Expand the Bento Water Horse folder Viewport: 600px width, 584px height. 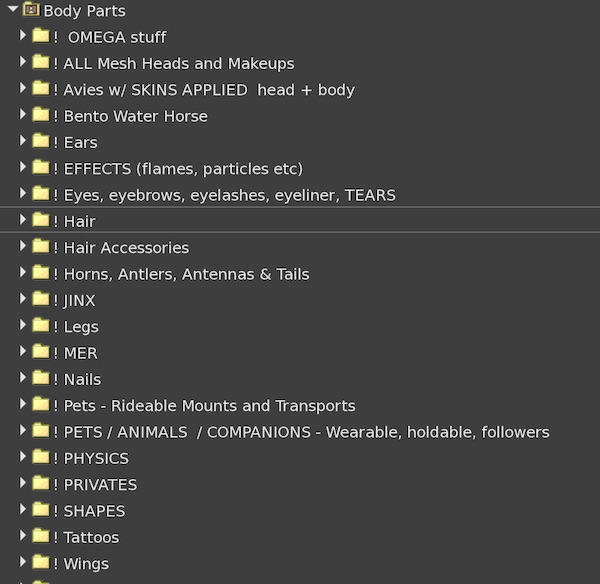point(23,114)
